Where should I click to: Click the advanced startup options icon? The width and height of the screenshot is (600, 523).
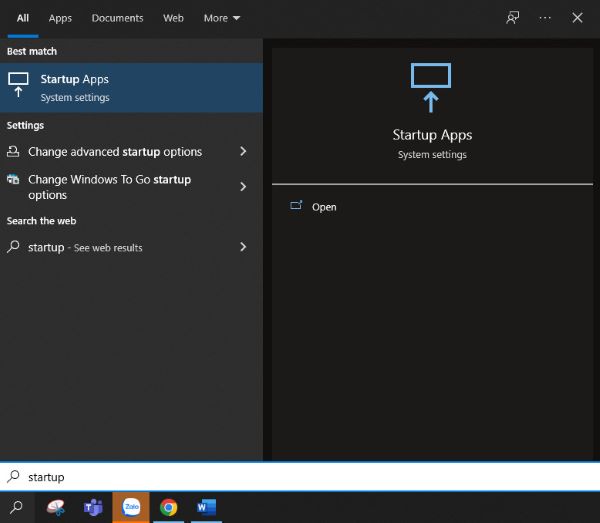pyautogui.click(x=13, y=152)
